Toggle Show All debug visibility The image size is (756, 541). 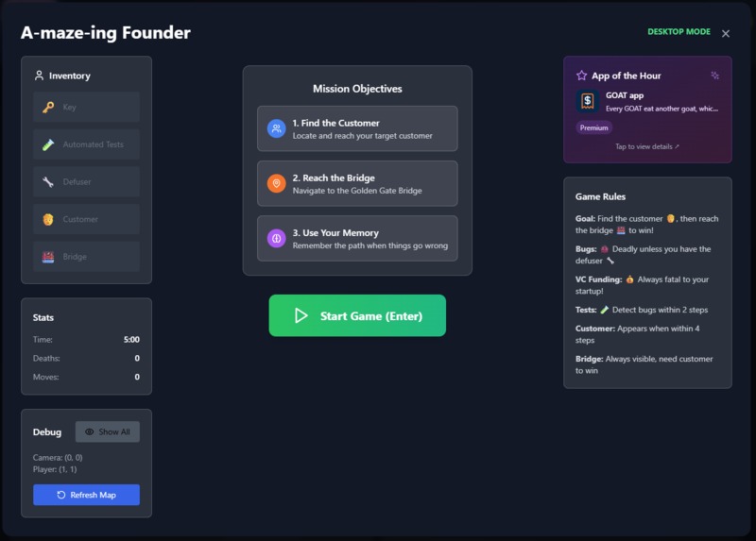(x=108, y=431)
